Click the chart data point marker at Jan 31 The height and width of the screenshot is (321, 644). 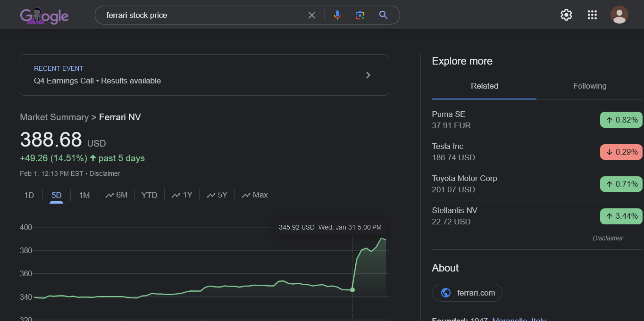point(352,289)
